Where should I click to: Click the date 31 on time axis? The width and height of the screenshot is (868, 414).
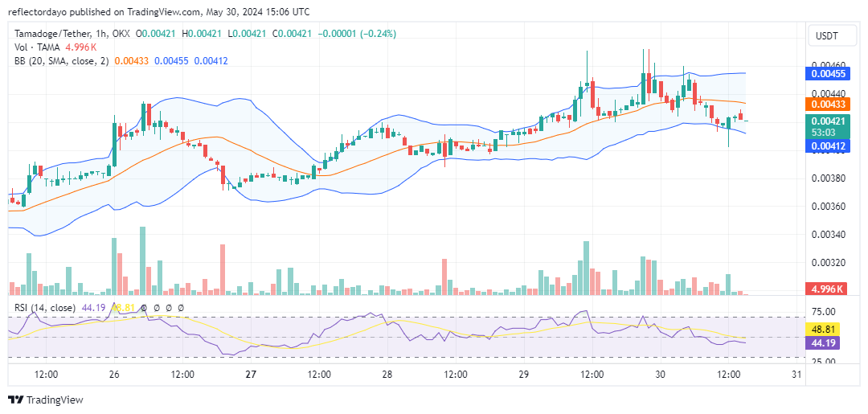(x=796, y=375)
